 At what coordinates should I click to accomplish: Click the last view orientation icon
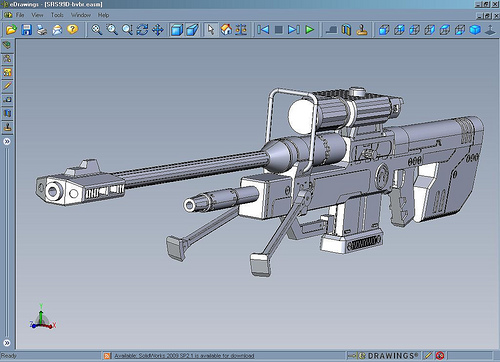coord(490,30)
